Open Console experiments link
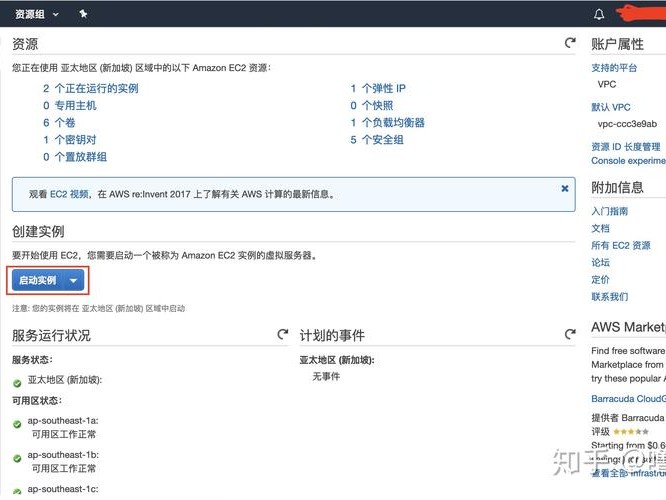Screen dimensions: 666x500 [629, 161]
